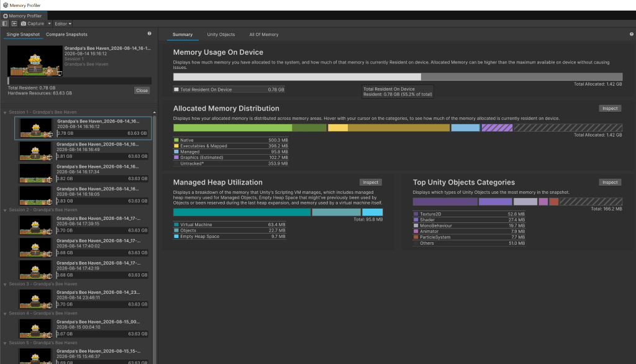The height and width of the screenshot is (364, 636).
Task: Select snapshot taken at 15:46:37
Action: tap(83, 356)
